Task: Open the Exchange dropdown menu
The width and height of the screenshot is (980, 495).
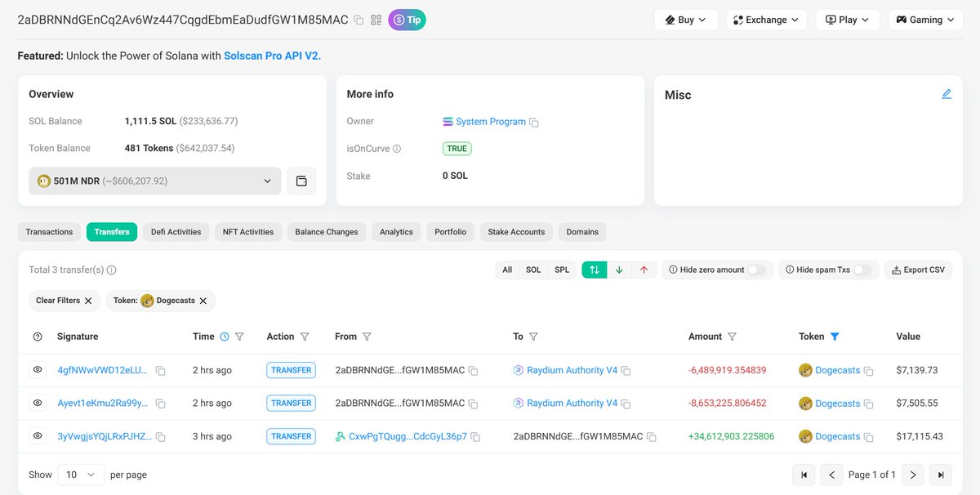Action: pyautogui.click(x=765, y=20)
